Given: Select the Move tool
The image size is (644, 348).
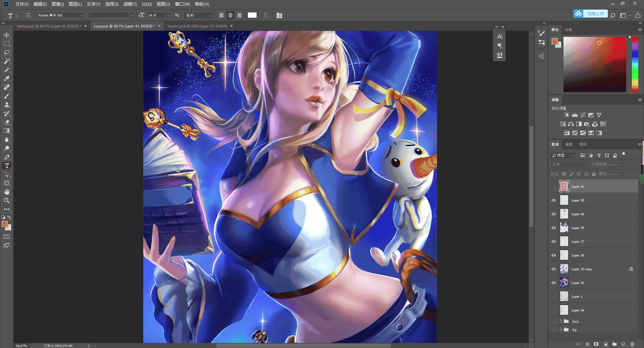Looking at the screenshot, I should click(7, 35).
